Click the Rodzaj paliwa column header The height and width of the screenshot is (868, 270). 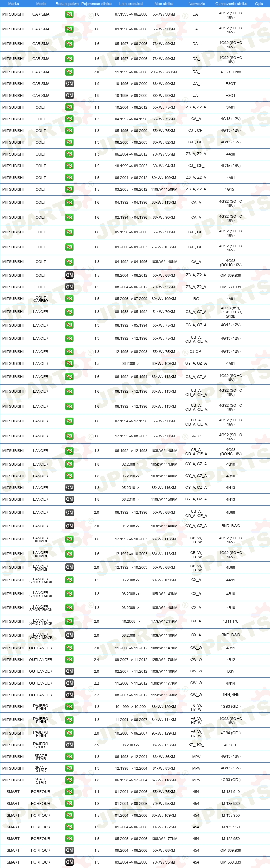point(67,4)
